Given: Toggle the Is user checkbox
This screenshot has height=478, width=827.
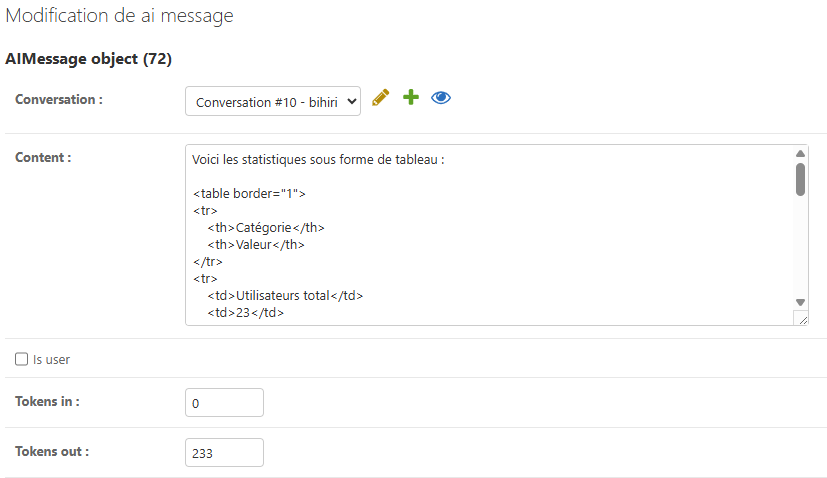Looking at the screenshot, I should pyautogui.click(x=22, y=359).
